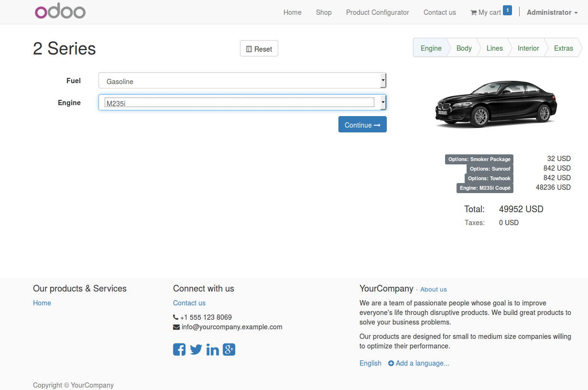Viewport: 588px width, 390px height.
Task: Click the Copyright YourCompany text
Action: tap(73, 385)
